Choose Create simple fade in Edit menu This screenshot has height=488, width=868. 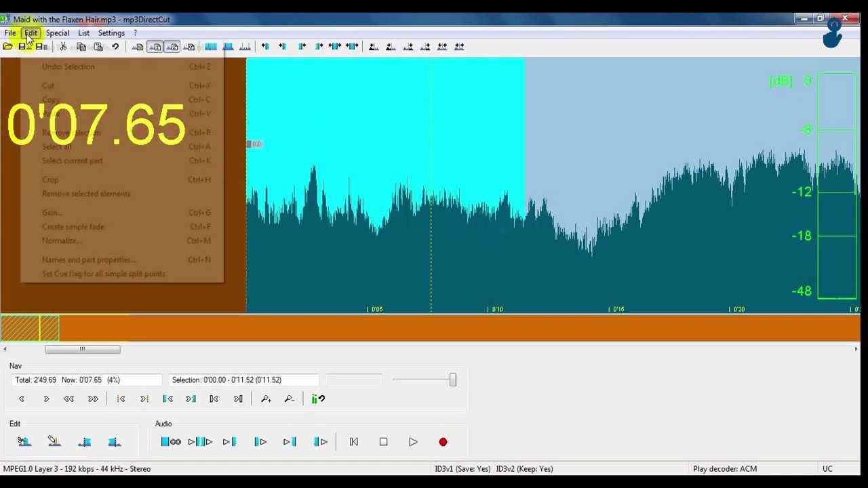coord(122,227)
